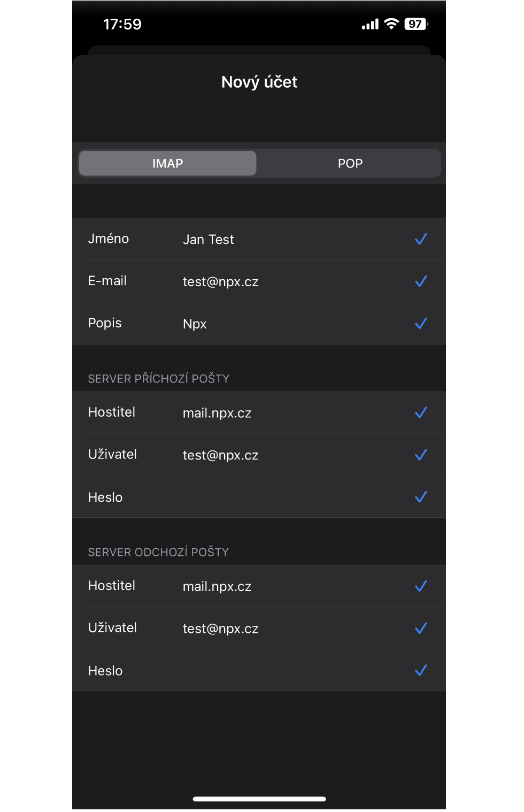Image resolution: width=524 pixels, height=812 pixels.
Task: Click the checkmark next to E-mail address
Action: (x=421, y=281)
